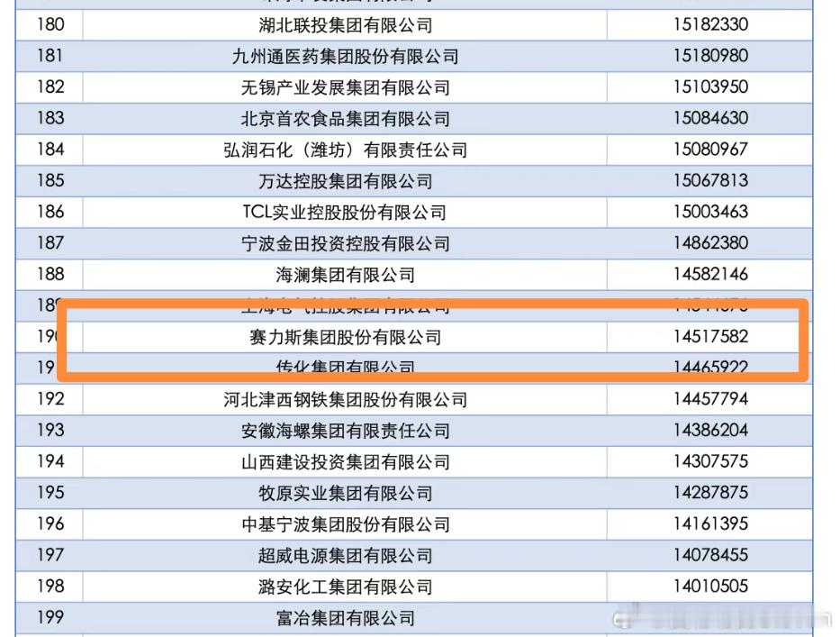The image size is (840, 637).
Task: Click the rank number 196
Action: pos(51,523)
